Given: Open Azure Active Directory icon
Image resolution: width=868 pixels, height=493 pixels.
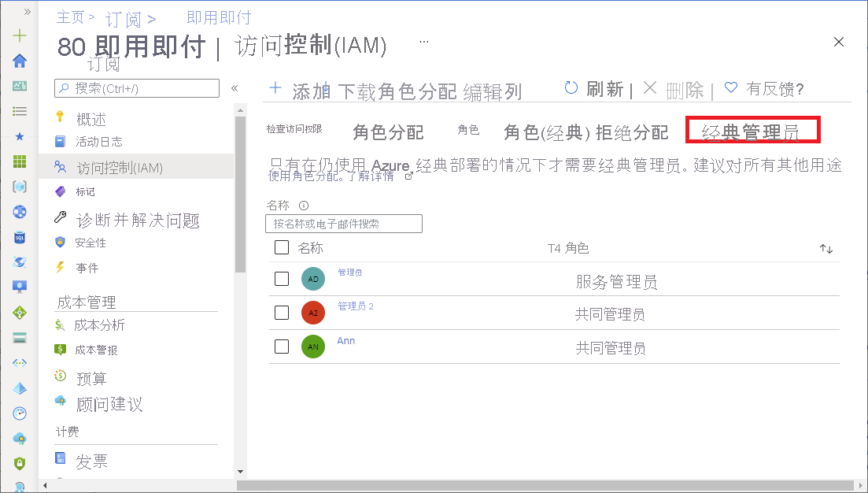Looking at the screenshot, I should click(20, 388).
